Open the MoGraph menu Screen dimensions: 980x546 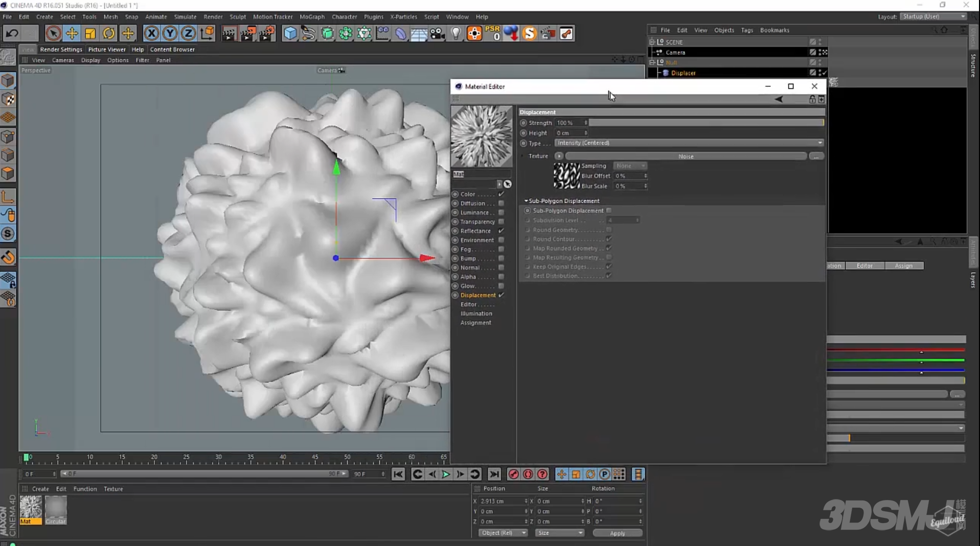point(312,17)
